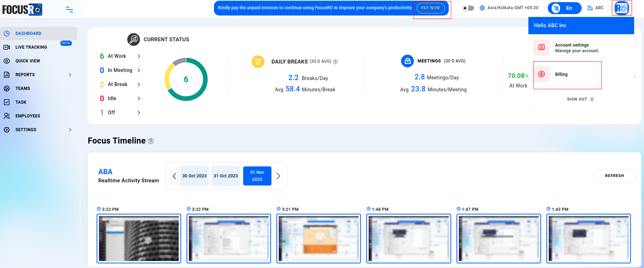Open the 3:21 PM screenshot thumbnail
644x268 pixels.
click(319, 239)
